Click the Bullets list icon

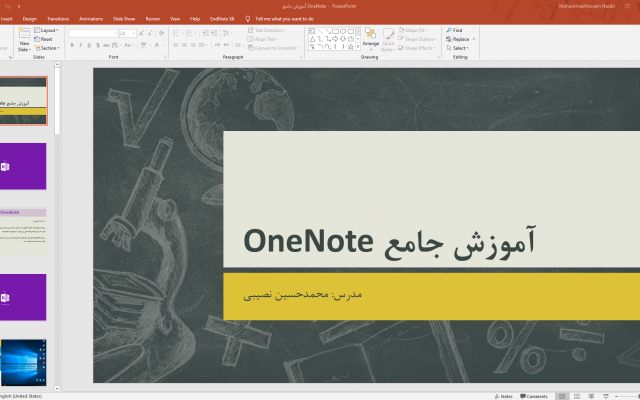pos(177,33)
